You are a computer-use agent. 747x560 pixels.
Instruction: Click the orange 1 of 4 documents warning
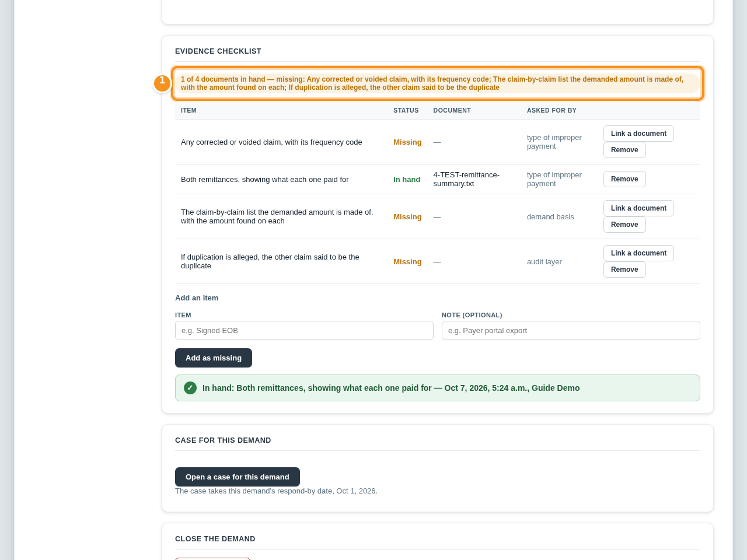pyautogui.click(x=438, y=83)
